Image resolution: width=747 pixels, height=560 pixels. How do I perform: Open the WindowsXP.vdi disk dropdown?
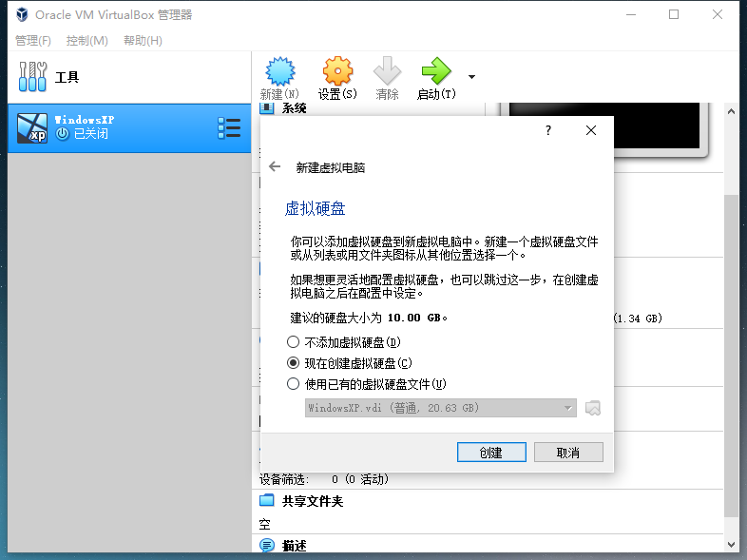click(441, 408)
